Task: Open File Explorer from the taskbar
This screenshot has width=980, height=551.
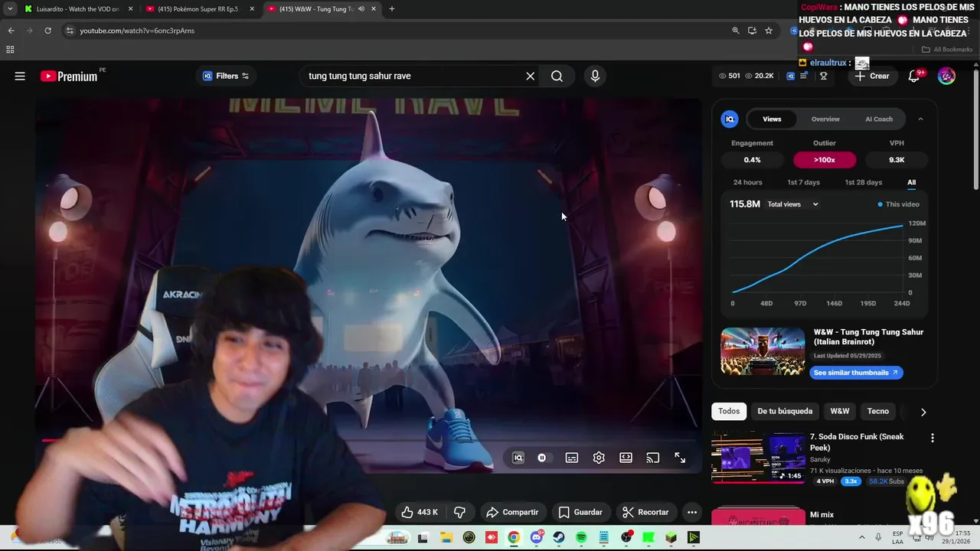Action: pyautogui.click(x=446, y=538)
